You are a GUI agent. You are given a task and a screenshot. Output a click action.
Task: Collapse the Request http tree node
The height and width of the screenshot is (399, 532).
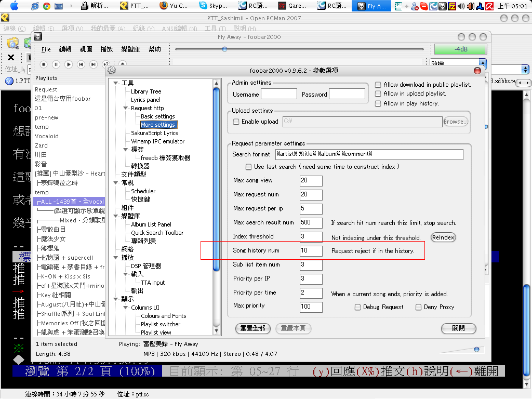pos(126,108)
